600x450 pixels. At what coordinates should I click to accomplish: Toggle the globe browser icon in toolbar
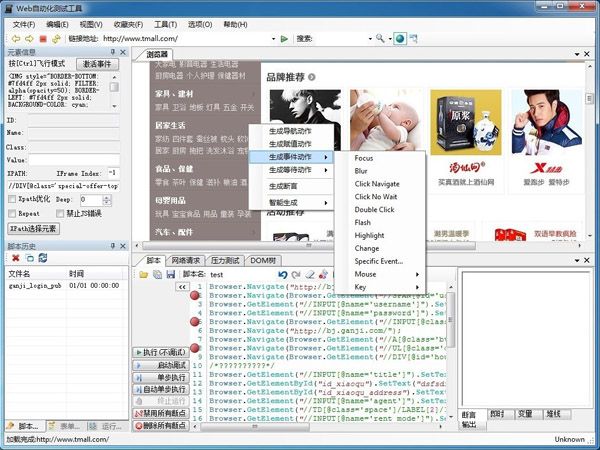[x=400, y=39]
